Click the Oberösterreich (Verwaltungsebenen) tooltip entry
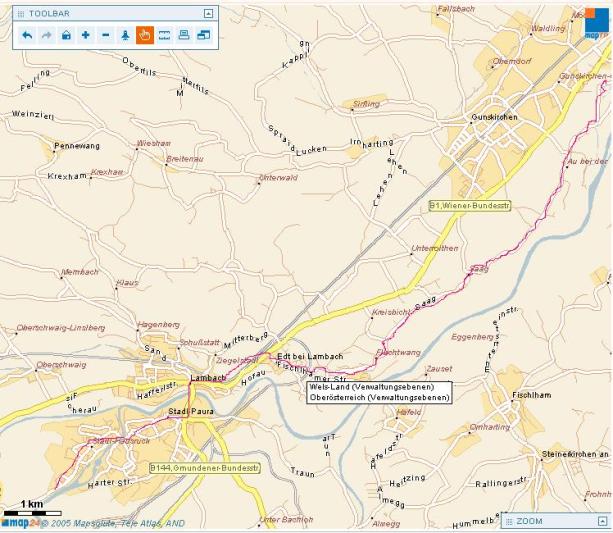This screenshot has height=533, width=613. click(x=379, y=397)
